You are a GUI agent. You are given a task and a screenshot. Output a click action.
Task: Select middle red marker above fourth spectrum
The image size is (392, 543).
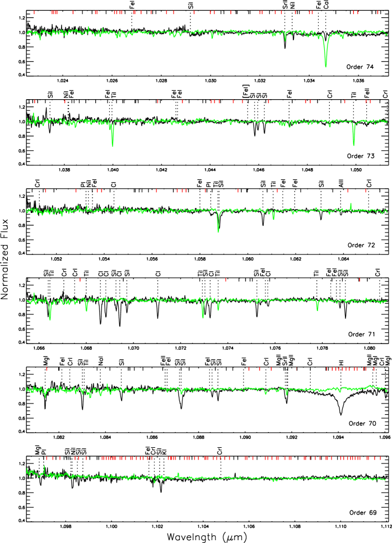point(226,280)
